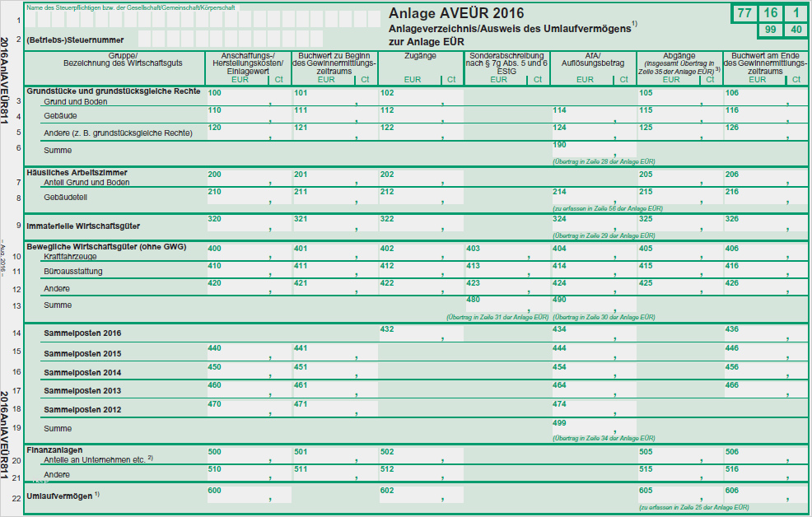
Task: Click the Sonderabschreibung sum field 480
Action: click(506, 304)
